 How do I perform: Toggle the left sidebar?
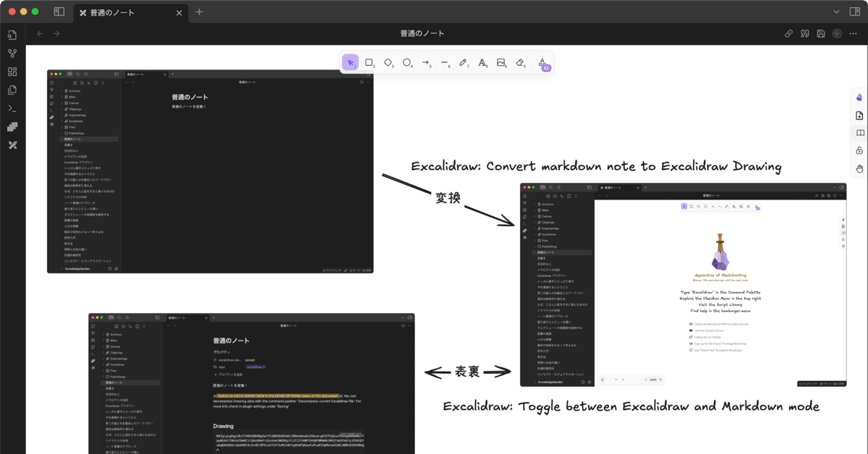tap(59, 12)
